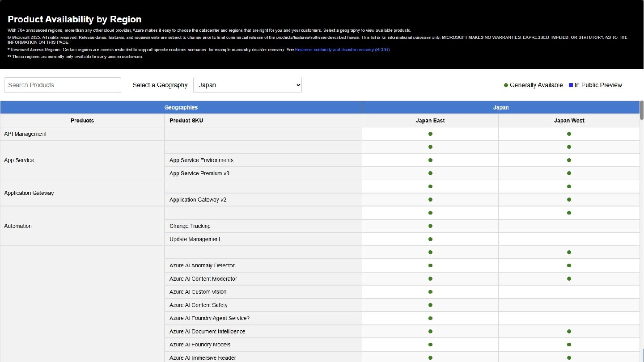Click Application Gateway v2 dot in Japan East
This screenshot has width=644, height=362.
point(430,199)
